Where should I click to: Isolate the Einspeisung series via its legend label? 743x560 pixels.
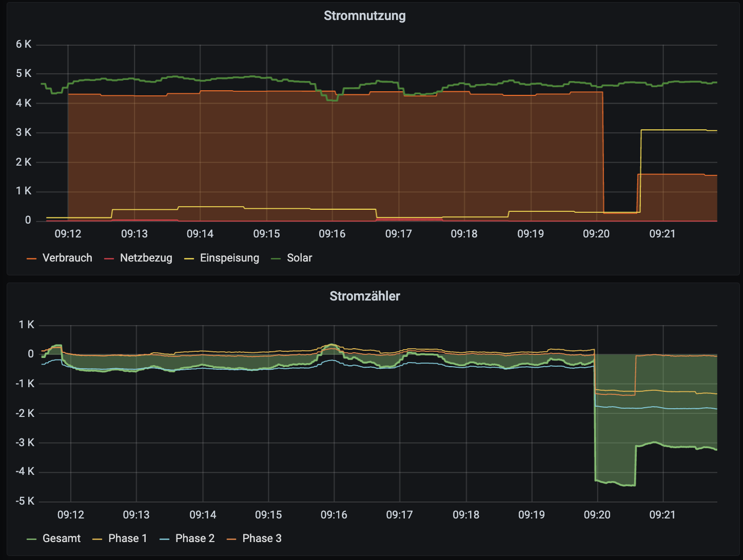pos(229,258)
